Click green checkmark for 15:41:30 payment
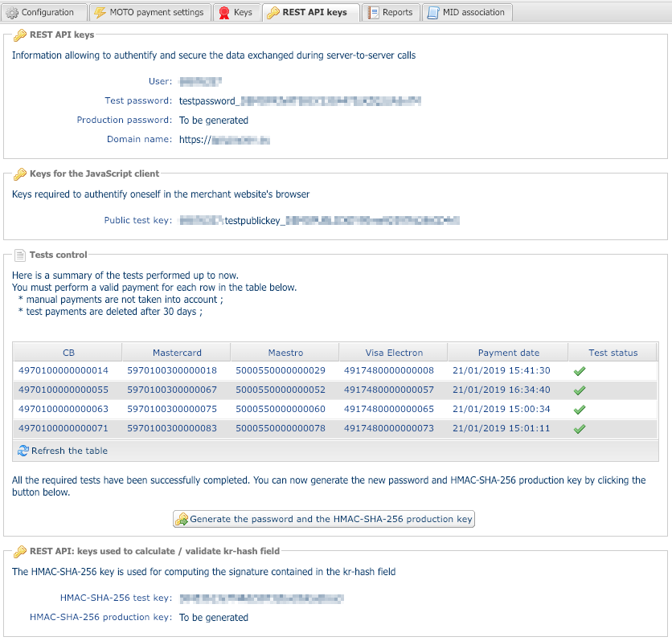This screenshot has width=672, height=641. [579, 371]
